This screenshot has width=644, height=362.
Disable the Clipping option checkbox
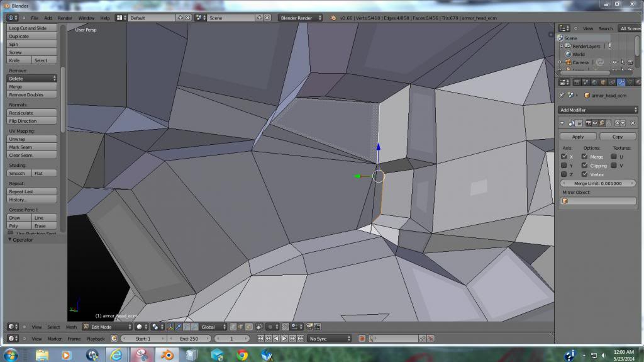click(585, 166)
